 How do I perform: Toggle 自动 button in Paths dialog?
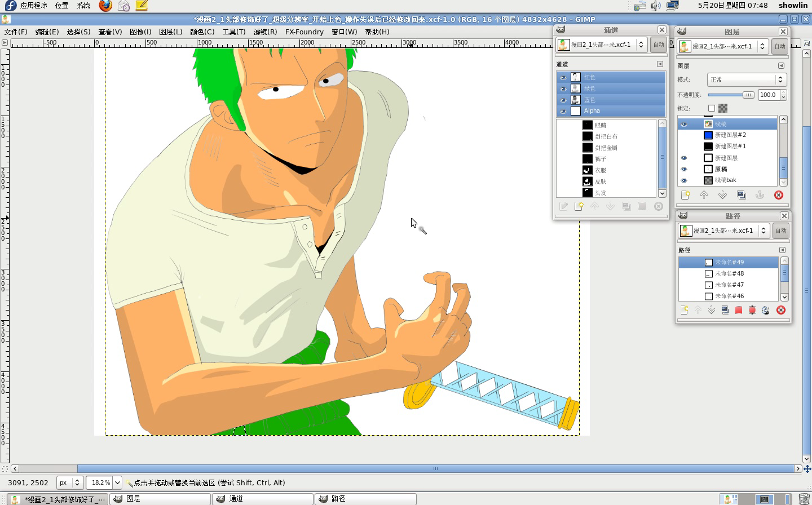click(781, 231)
